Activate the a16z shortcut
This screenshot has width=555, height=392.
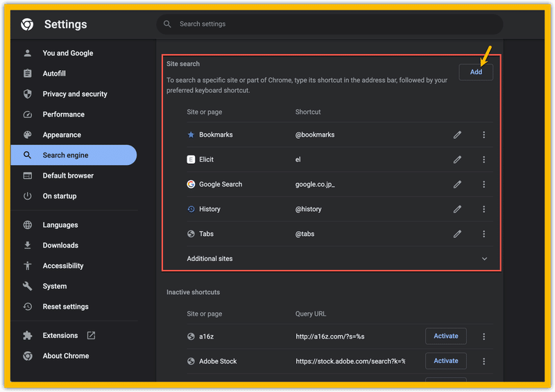click(445, 336)
